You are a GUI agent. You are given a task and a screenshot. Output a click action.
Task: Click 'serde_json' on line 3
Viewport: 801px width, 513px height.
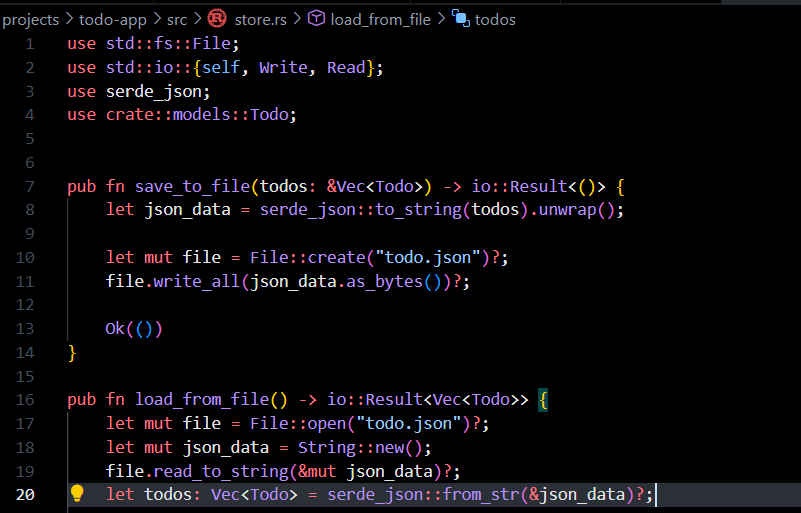(154, 91)
